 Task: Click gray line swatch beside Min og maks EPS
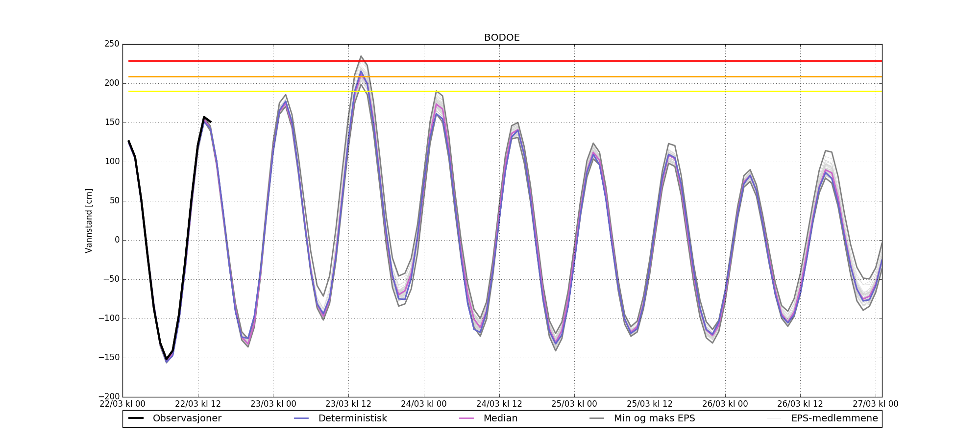click(x=597, y=418)
